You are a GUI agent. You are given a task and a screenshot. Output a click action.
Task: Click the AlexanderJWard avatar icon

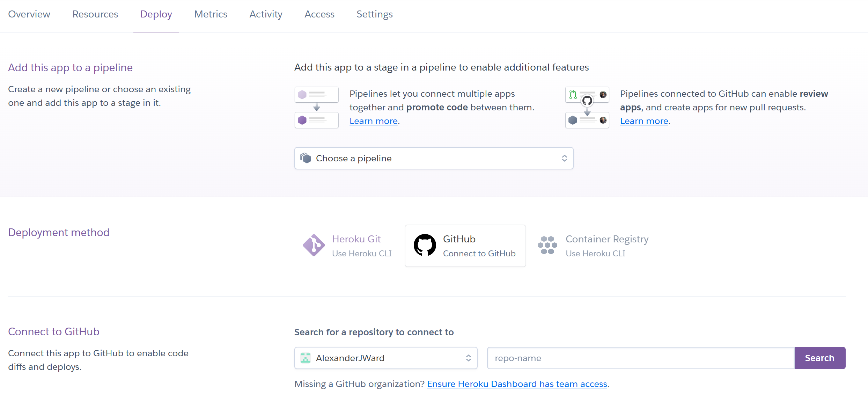point(306,358)
